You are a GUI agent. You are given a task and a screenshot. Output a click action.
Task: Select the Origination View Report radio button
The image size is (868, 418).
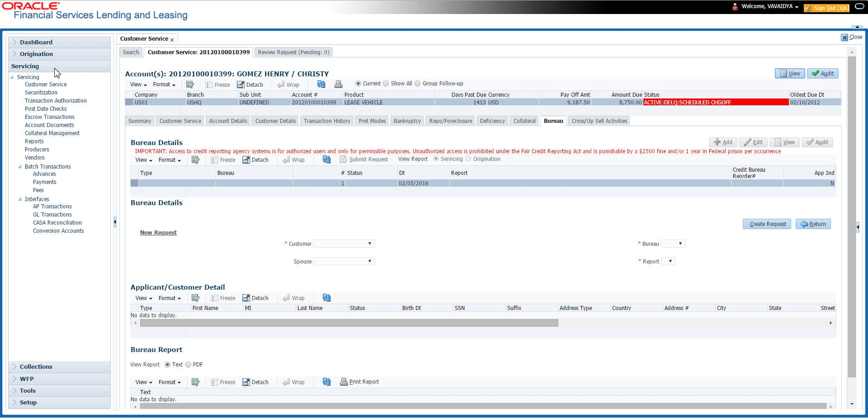(x=468, y=159)
